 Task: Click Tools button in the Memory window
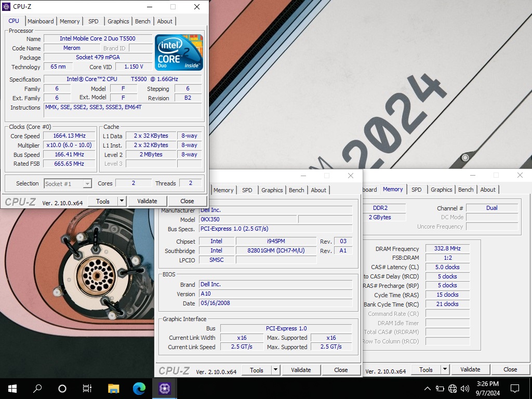[x=426, y=369]
